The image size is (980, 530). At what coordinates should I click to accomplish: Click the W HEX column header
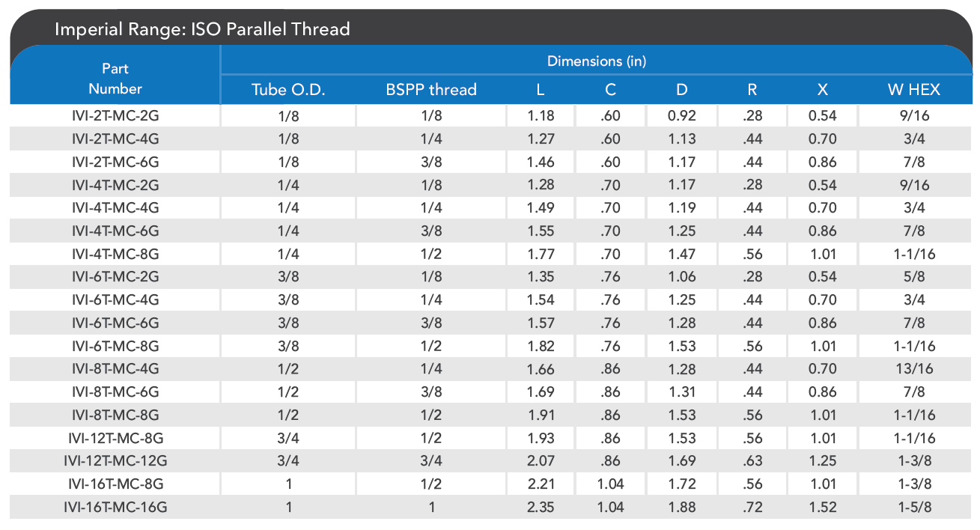pyautogui.click(x=913, y=90)
